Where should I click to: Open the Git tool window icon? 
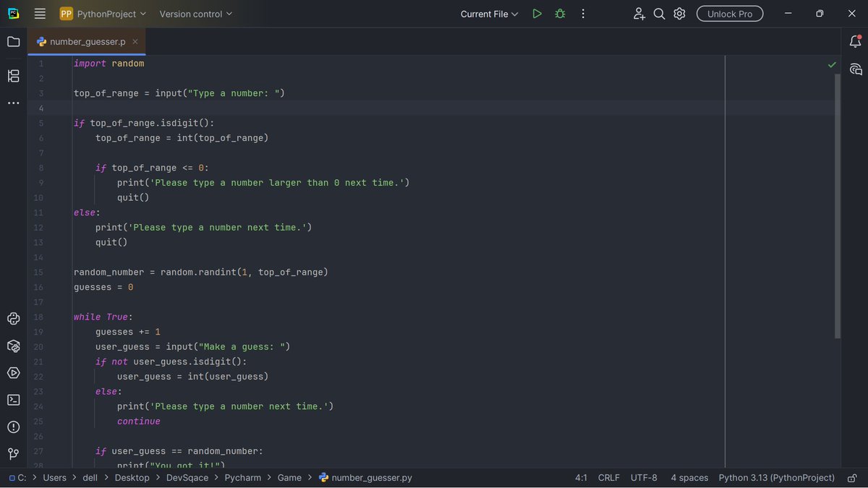(13, 453)
